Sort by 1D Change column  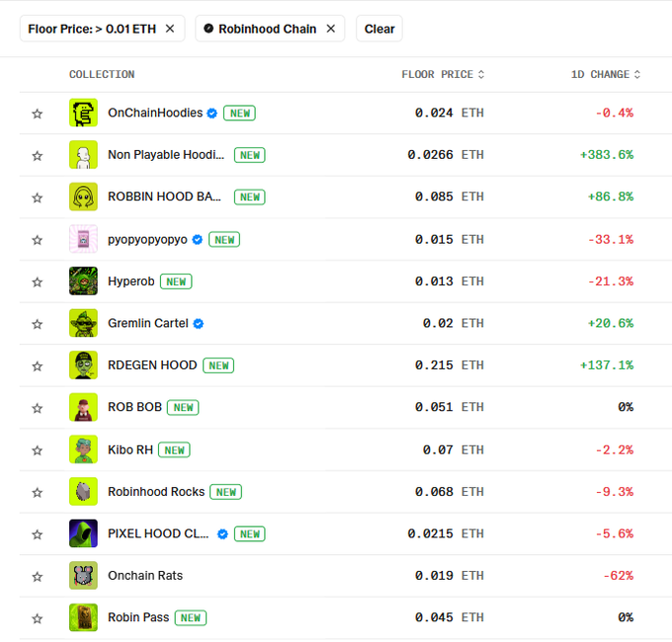pos(606,74)
